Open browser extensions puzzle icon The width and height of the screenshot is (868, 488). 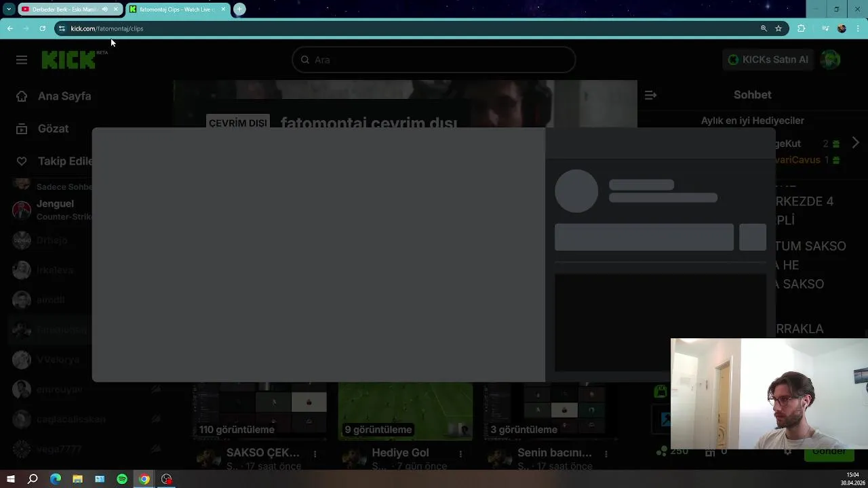coord(802,28)
